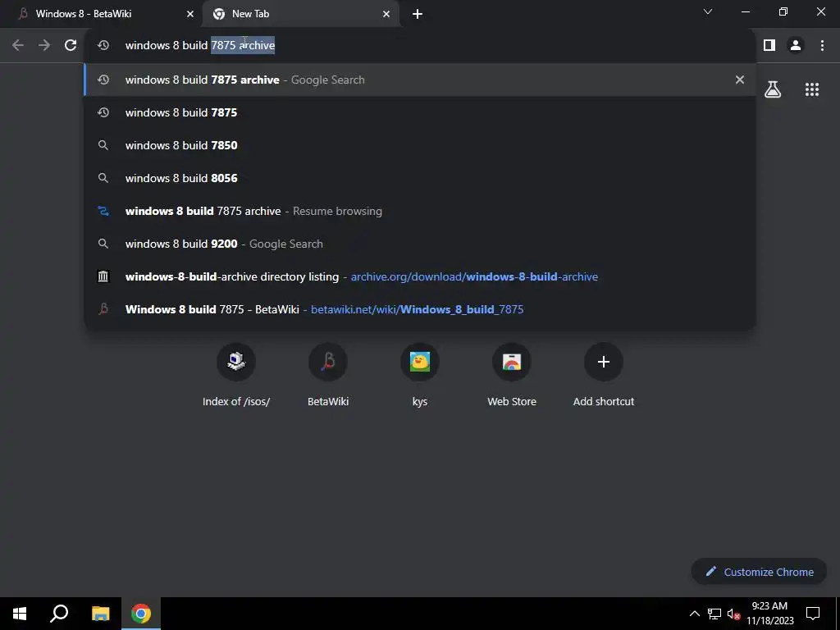Reload the page with the refresh icon

(x=71, y=45)
